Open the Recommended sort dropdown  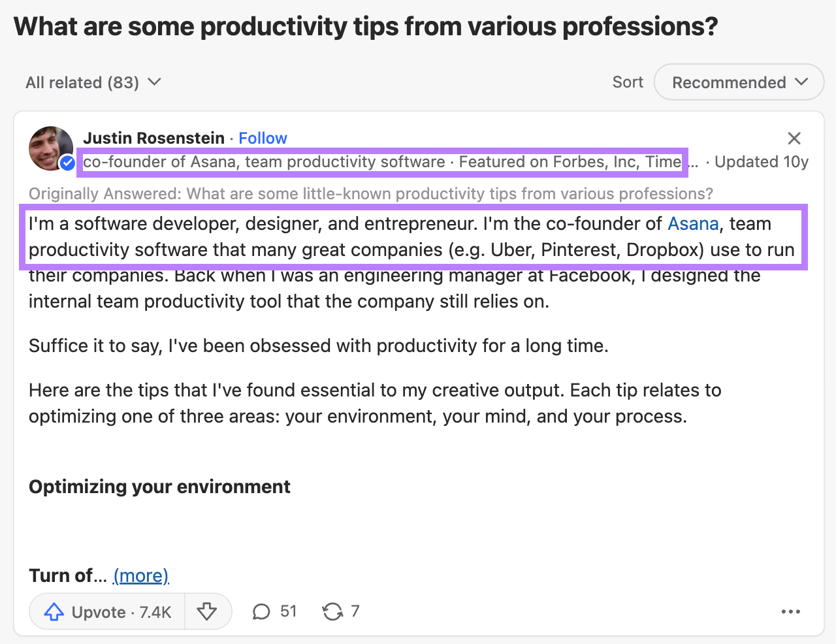(x=739, y=82)
